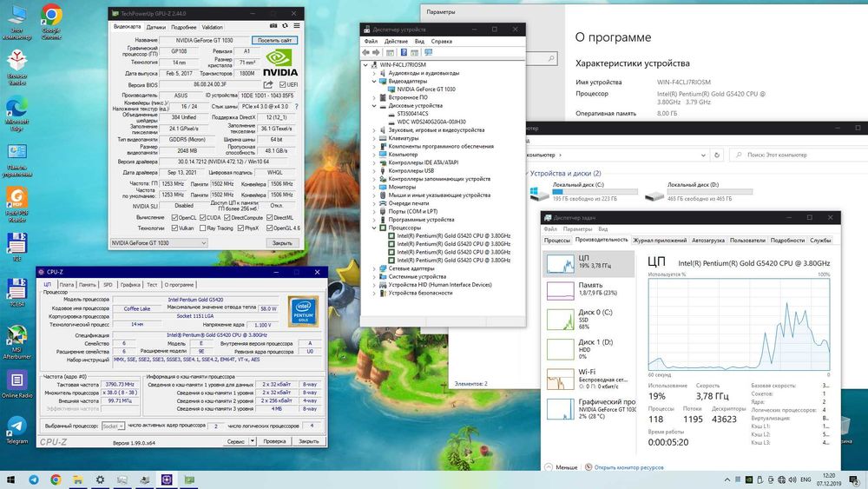Open Online Radio desktop shortcut
The image size is (868, 489).
tap(17, 384)
